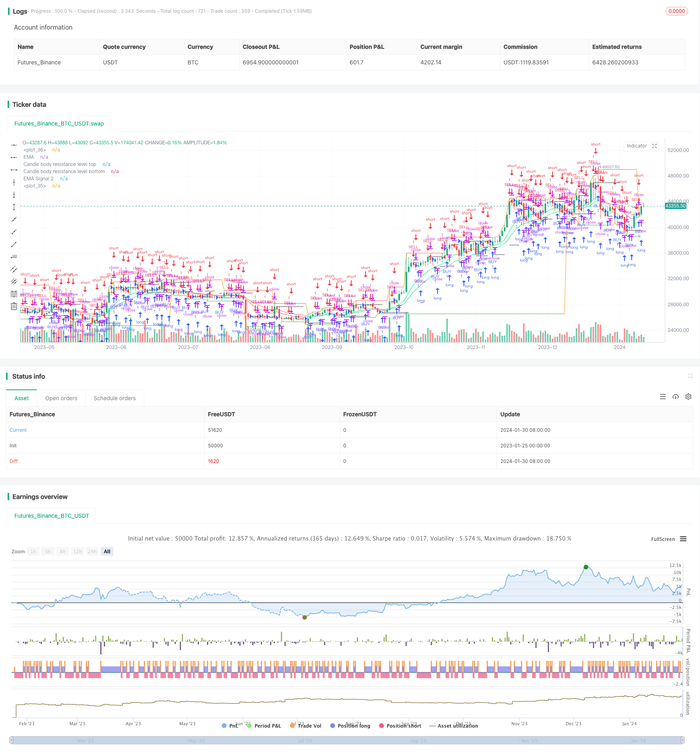
Task: Select the horizontal straight line drawing tool
Action: 14,145
